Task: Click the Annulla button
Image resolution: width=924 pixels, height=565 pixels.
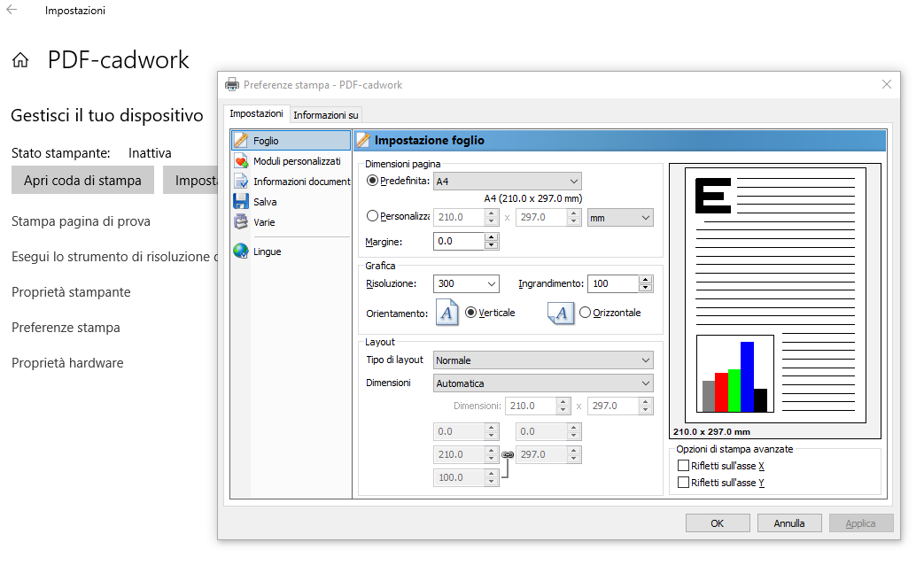Action: tap(789, 522)
